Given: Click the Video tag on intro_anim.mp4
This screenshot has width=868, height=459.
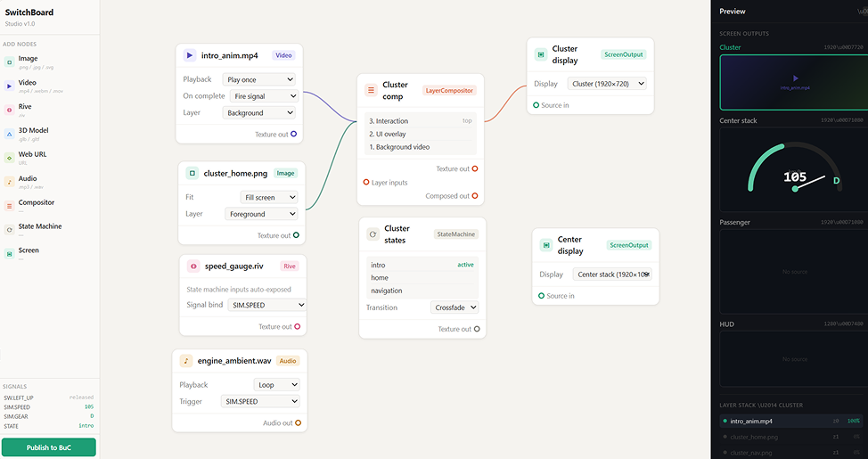Looking at the screenshot, I should tap(284, 55).
